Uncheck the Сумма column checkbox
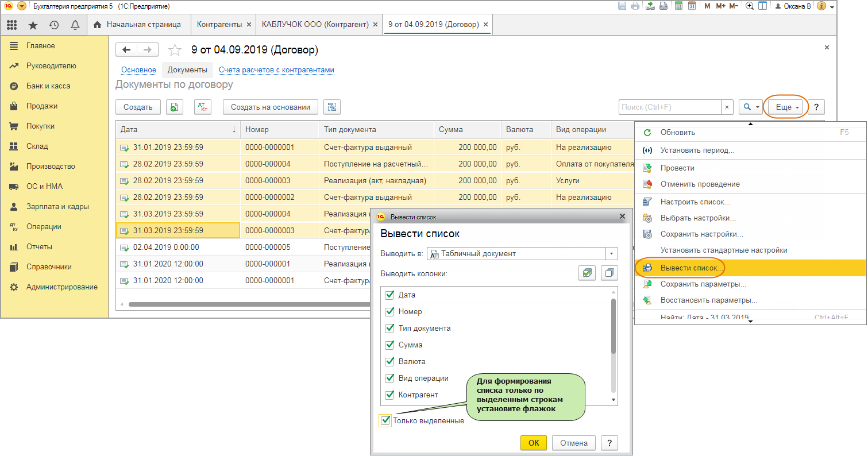 (389, 345)
